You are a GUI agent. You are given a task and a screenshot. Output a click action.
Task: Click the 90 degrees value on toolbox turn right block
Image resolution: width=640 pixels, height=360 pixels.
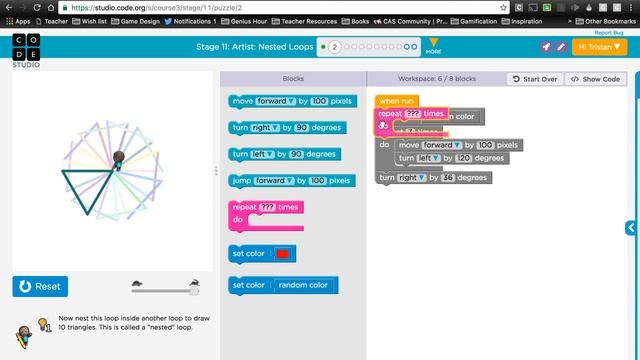(x=301, y=127)
